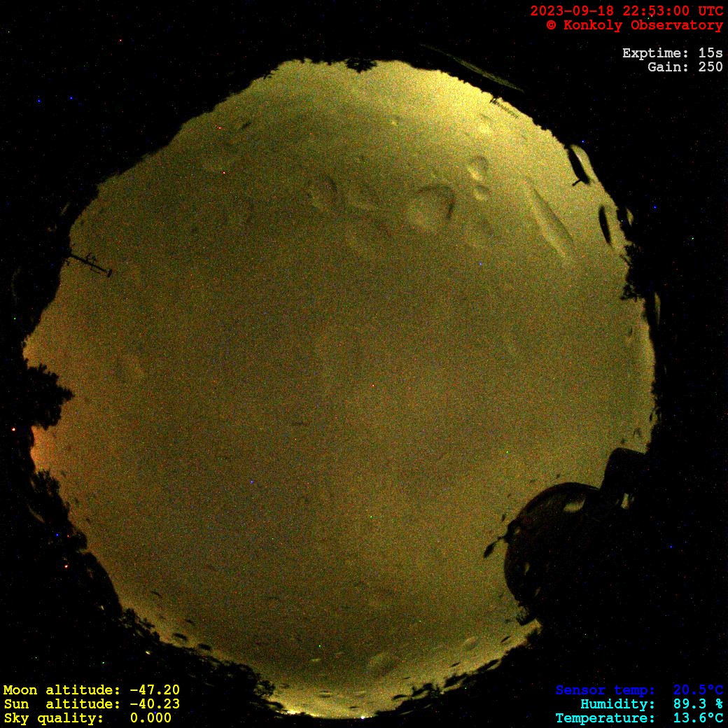Image resolution: width=728 pixels, height=728 pixels.
Task: Click the Moon altitude -47.20 readout
Action: click(x=91, y=690)
